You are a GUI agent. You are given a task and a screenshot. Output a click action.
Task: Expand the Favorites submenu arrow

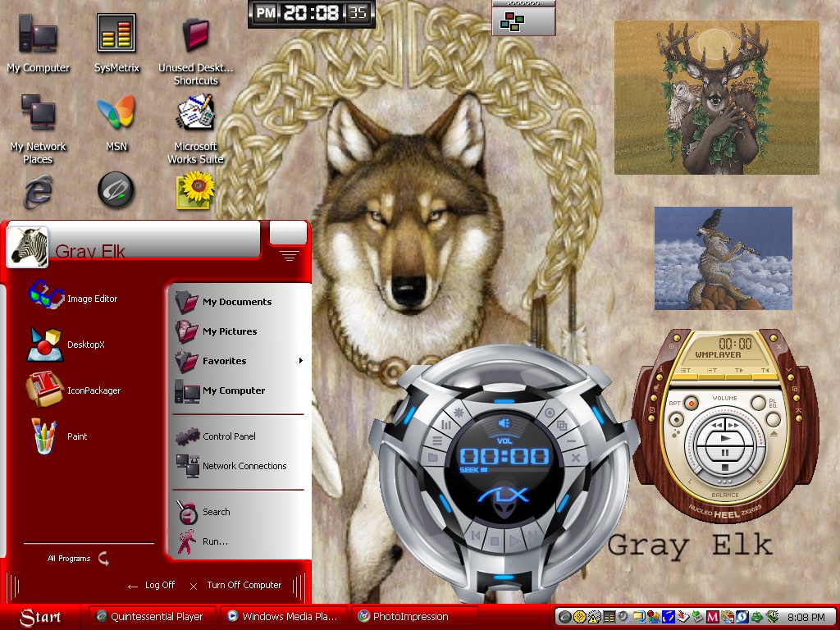(300, 361)
